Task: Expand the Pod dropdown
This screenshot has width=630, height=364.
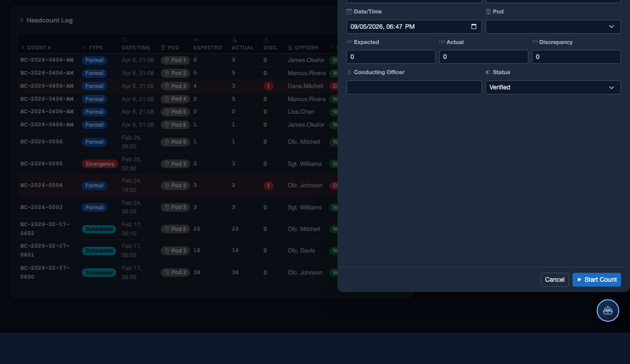Action: pos(553,27)
